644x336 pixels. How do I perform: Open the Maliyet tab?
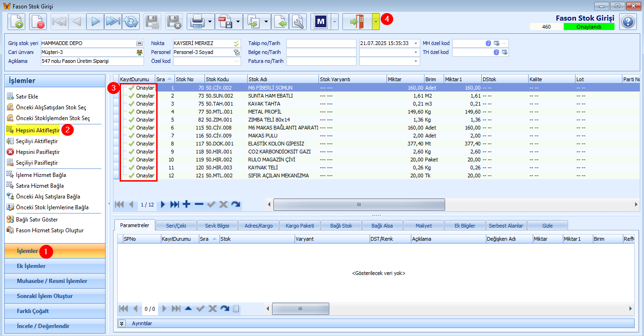click(424, 226)
